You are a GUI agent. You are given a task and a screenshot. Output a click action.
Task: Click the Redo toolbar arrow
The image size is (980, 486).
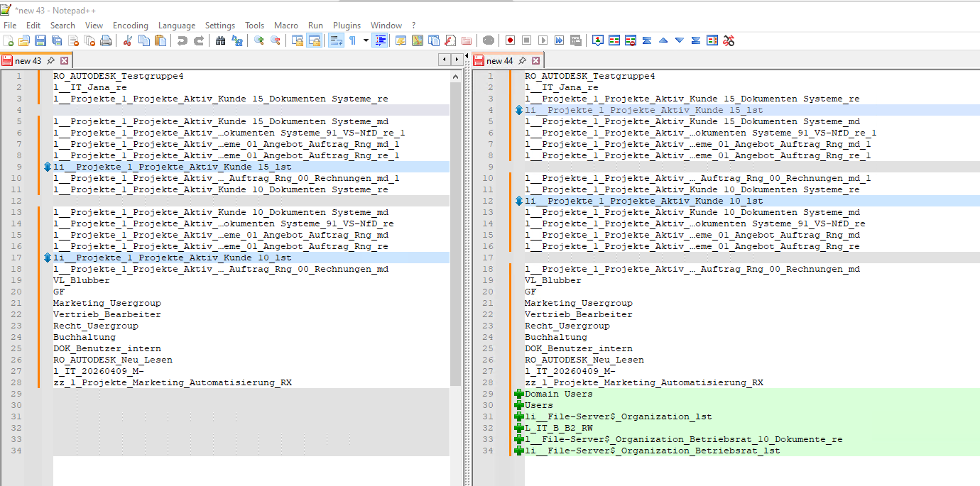pyautogui.click(x=199, y=40)
